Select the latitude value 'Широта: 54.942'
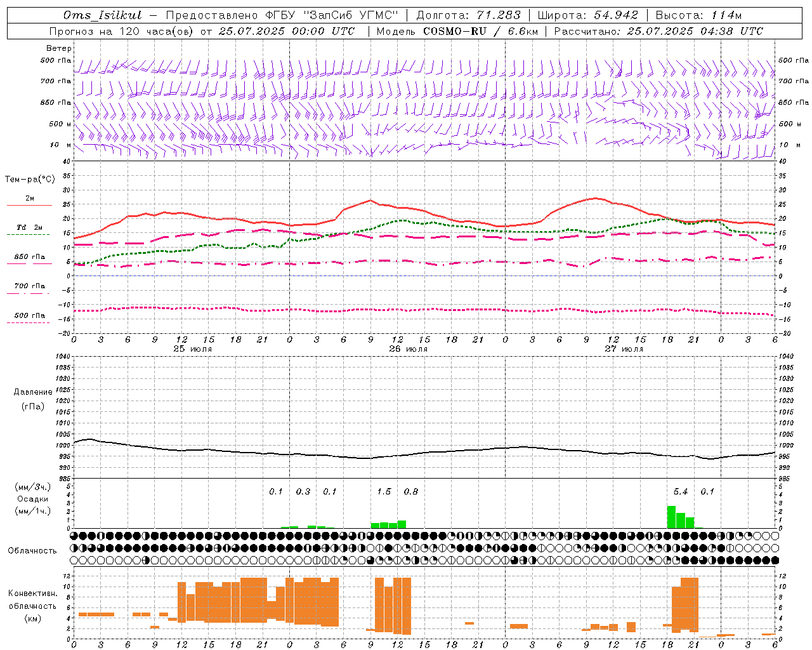 tap(588, 15)
